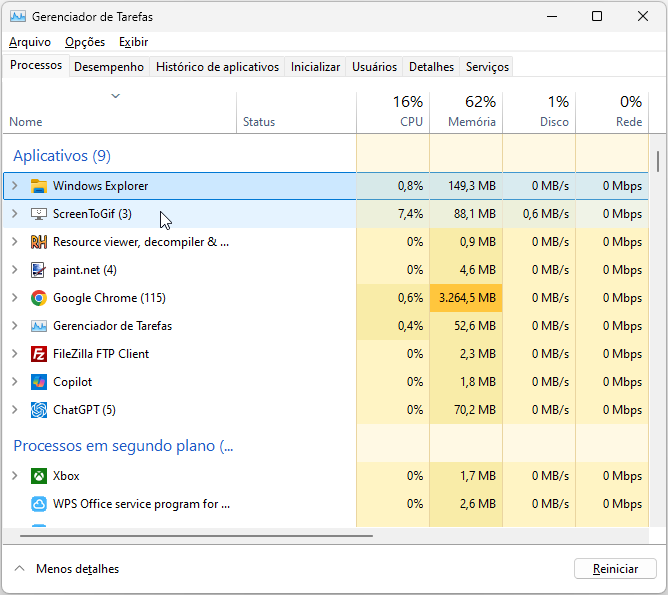
Task: Expand the paint.net (4) group
Action: tap(14, 270)
